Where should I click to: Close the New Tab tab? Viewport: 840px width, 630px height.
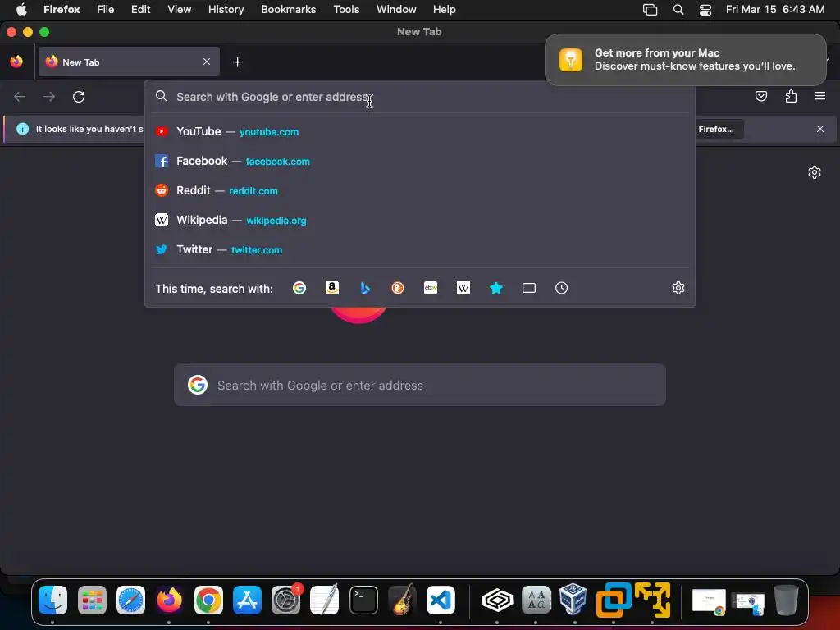207,62
